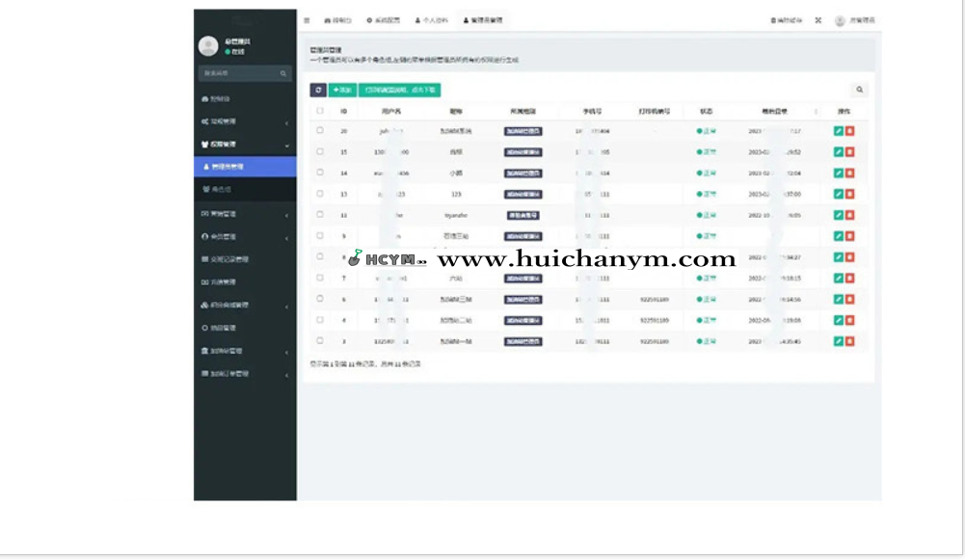Toggle the 正常 status of row ID 20
965x560 pixels.
click(x=706, y=131)
